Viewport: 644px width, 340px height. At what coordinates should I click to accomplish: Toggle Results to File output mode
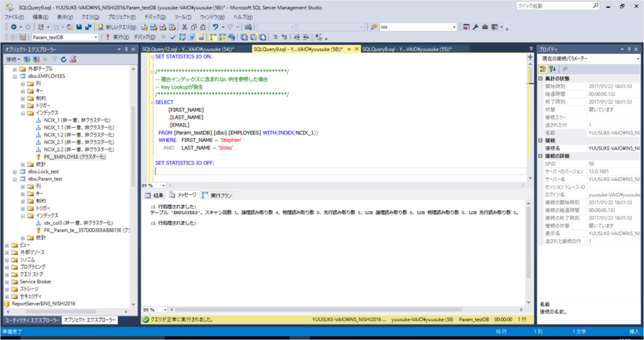coord(263,37)
